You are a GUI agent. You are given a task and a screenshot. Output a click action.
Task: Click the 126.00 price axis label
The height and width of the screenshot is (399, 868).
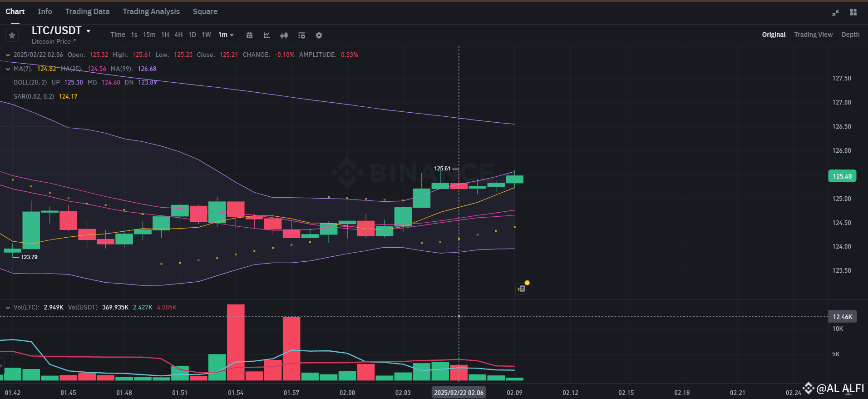click(842, 151)
